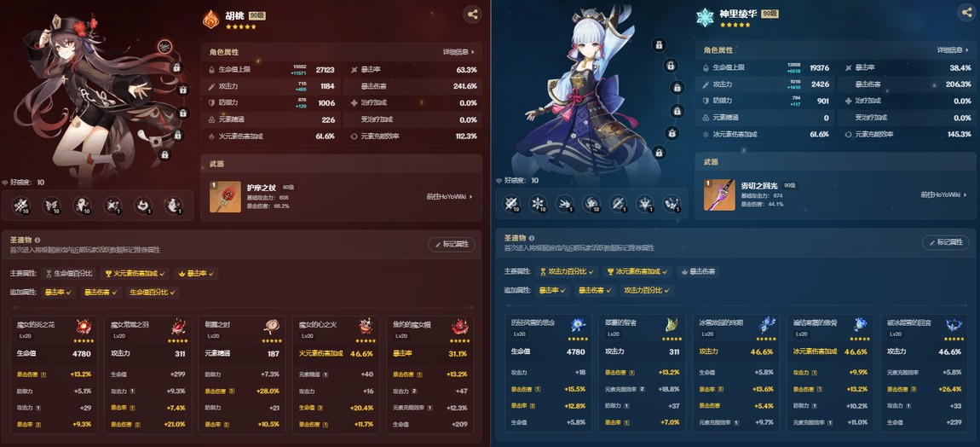This screenshot has width=980, height=447.
Task: Click the 标记属性 button on Ayaka's panel
Action: click(946, 242)
